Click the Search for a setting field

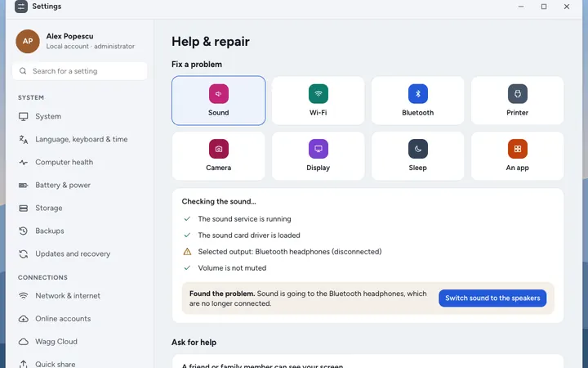click(80, 71)
